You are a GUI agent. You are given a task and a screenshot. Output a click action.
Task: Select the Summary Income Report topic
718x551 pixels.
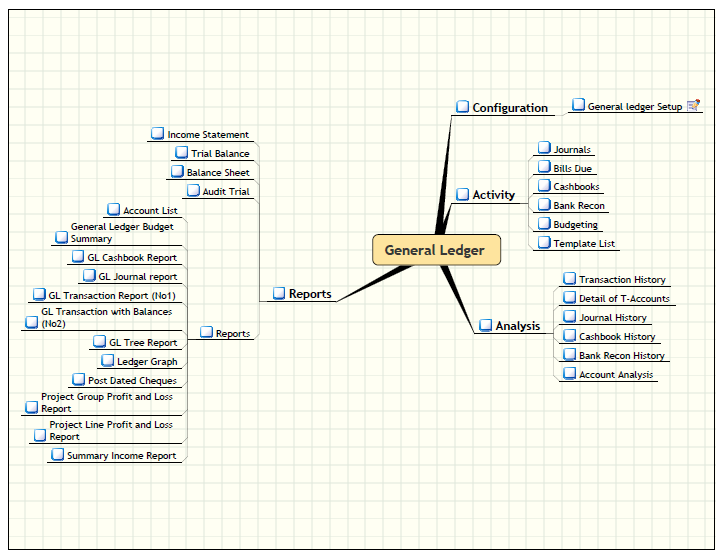click(x=121, y=456)
